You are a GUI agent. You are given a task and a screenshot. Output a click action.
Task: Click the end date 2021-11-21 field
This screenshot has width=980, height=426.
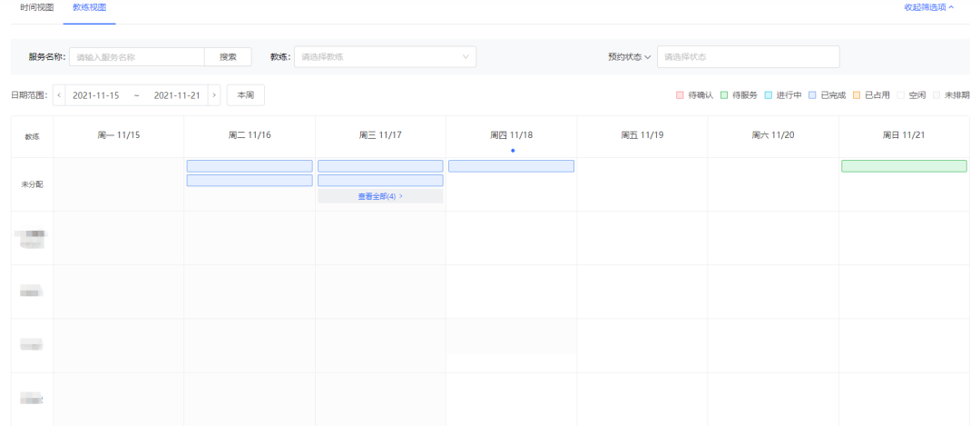[x=177, y=95]
